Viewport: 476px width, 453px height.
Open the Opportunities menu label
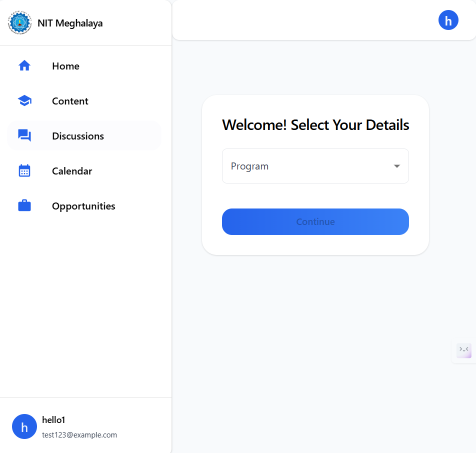tap(83, 206)
